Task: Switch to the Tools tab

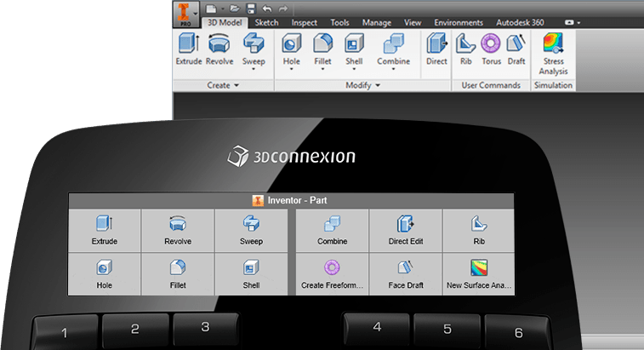Action: [x=339, y=23]
